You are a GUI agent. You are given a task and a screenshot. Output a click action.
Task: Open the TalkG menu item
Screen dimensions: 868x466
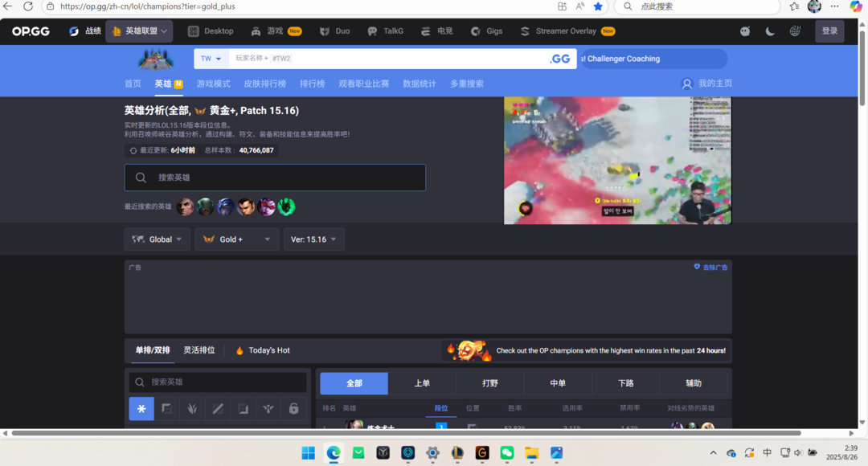point(385,31)
